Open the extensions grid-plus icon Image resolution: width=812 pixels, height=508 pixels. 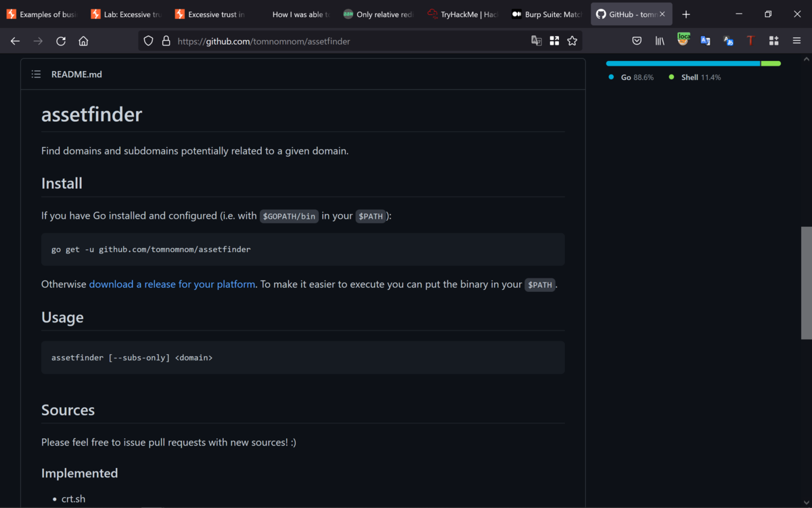coord(773,41)
